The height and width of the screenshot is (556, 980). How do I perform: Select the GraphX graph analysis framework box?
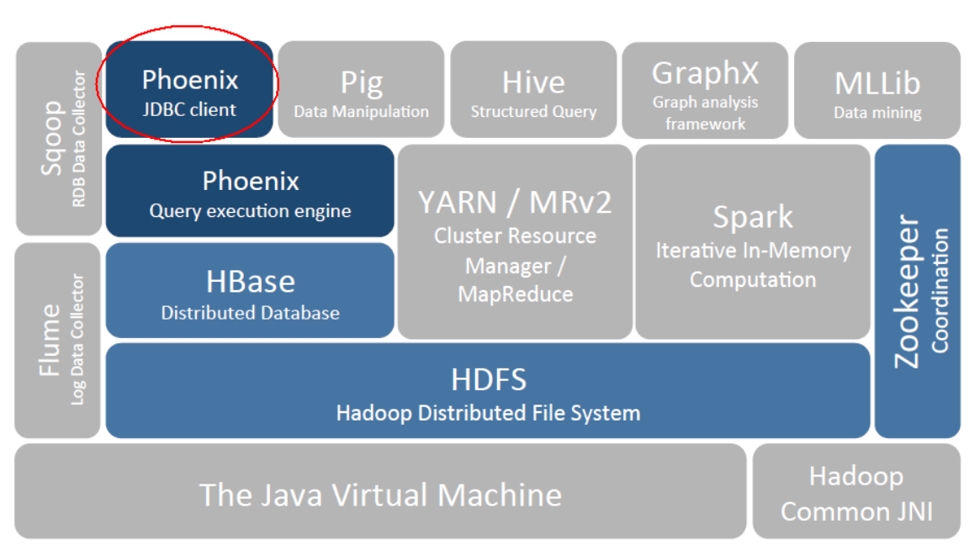705,91
